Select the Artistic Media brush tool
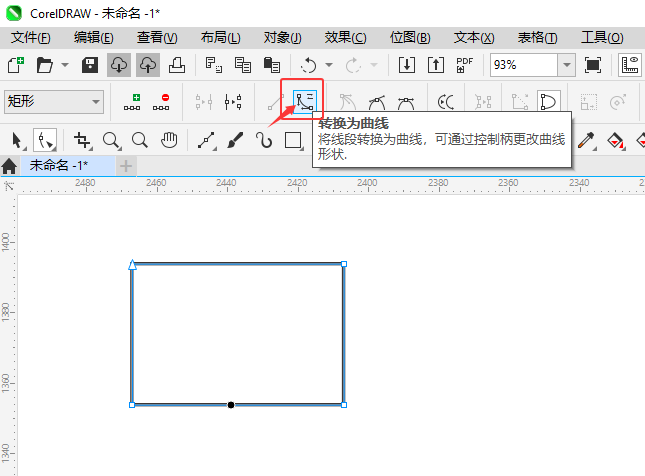The image size is (645, 476). (235, 140)
